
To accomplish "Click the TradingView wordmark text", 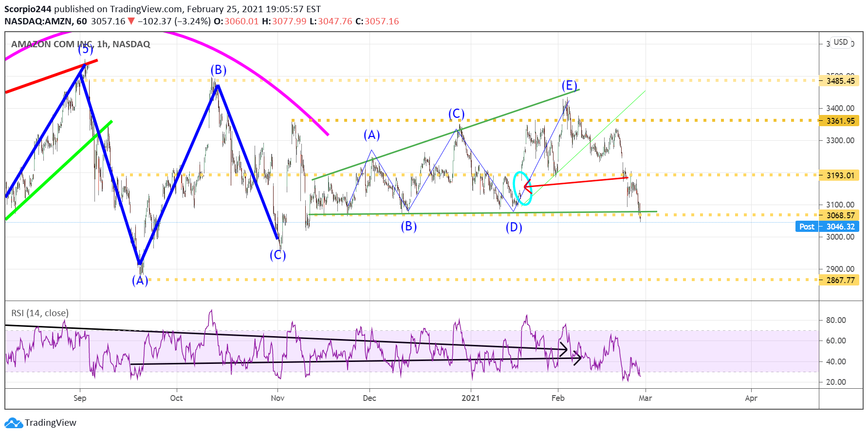I will pos(51,423).
